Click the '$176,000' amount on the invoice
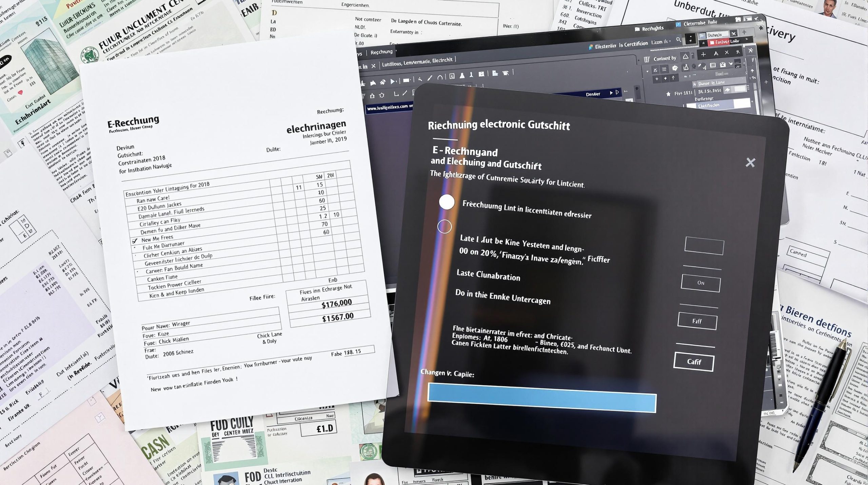Image resolution: width=868 pixels, height=485 pixels. point(336,304)
